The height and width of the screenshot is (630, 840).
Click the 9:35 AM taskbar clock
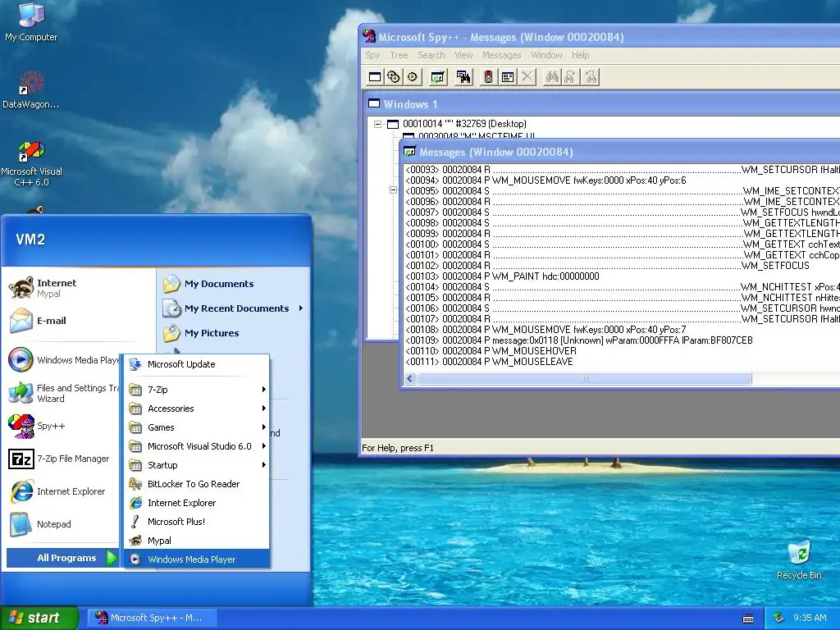click(810, 619)
